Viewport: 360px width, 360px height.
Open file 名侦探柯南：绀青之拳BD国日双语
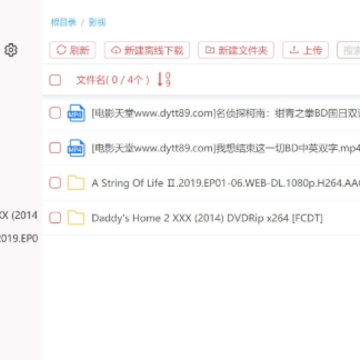point(226,113)
